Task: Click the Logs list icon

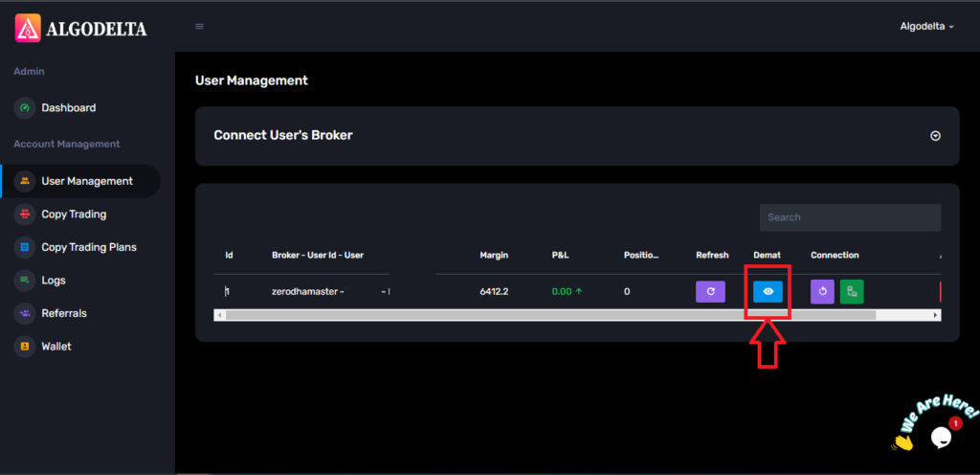Action: pos(25,281)
